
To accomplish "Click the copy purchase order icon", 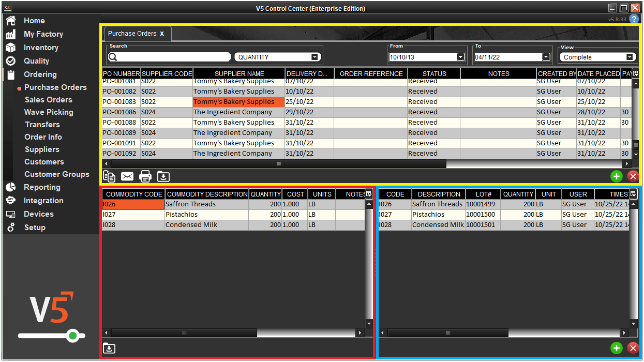I will [x=109, y=176].
